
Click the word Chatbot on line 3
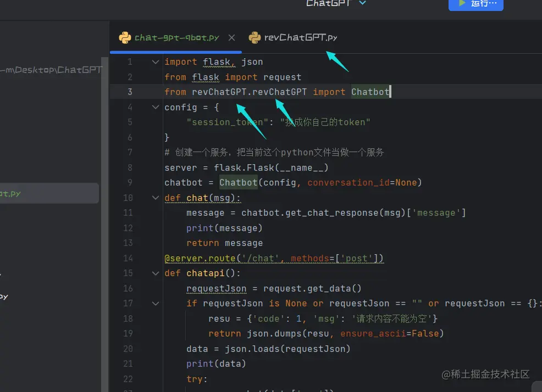tap(370, 92)
